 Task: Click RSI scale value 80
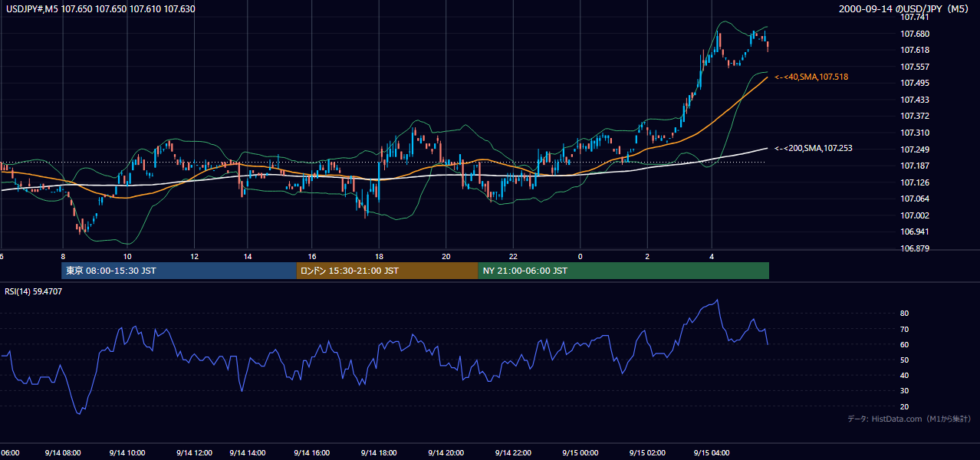[905, 314]
